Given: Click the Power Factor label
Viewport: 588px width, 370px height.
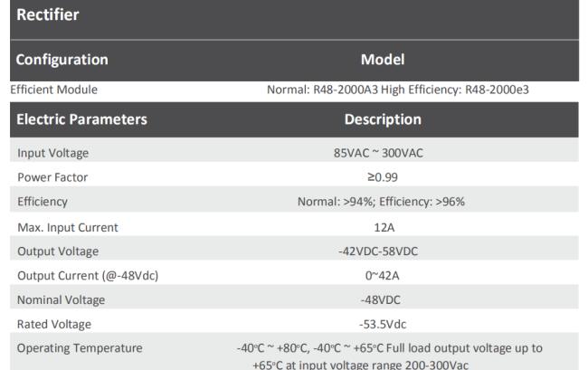Looking at the screenshot, I should tap(52, 177).
